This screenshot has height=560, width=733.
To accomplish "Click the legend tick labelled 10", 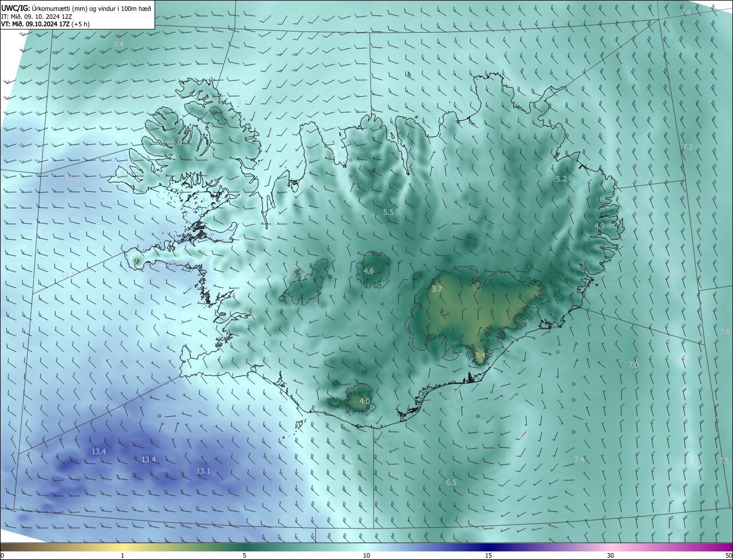I will pyautogui.click(x=366, y=555).
